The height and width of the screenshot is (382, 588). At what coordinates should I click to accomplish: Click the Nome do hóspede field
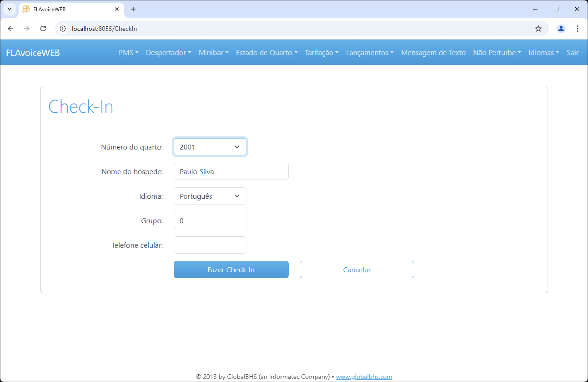(231, 171)
